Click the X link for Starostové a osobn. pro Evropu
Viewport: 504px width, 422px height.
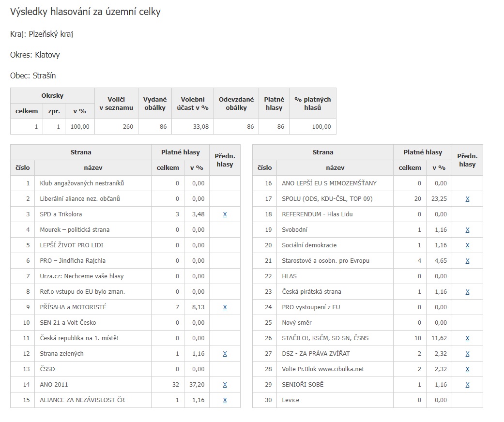click(467, 261)
